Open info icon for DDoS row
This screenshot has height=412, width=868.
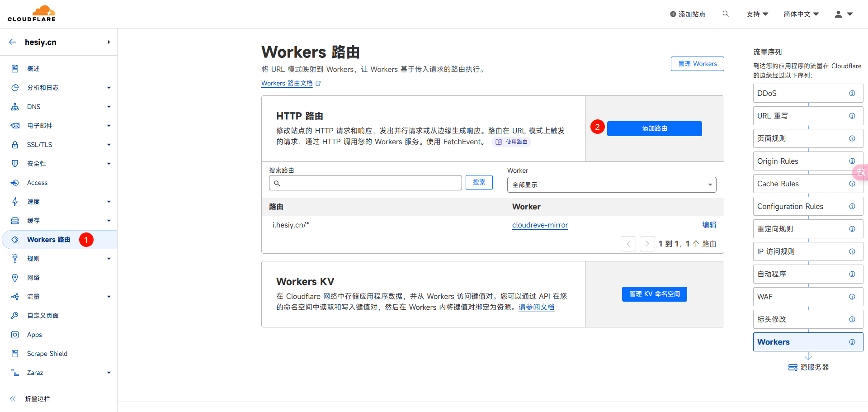pyautogui.click(x=852, y=93)
